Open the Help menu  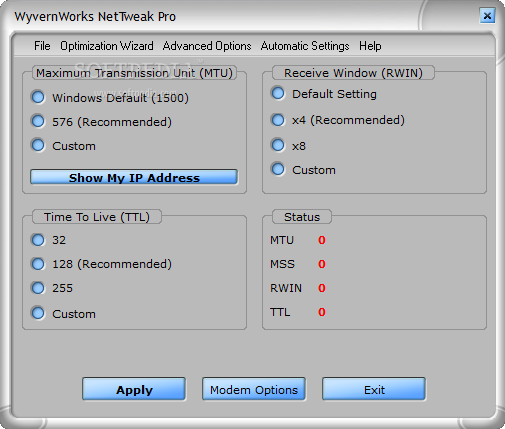(370, 46)
